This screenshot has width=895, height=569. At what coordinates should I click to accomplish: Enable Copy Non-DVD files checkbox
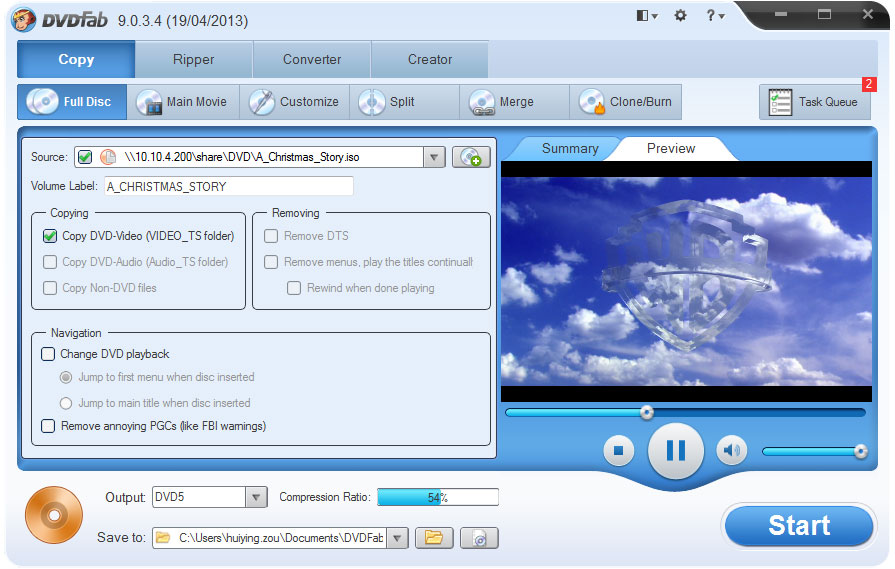pyautogui.click(x=50, y=288)
